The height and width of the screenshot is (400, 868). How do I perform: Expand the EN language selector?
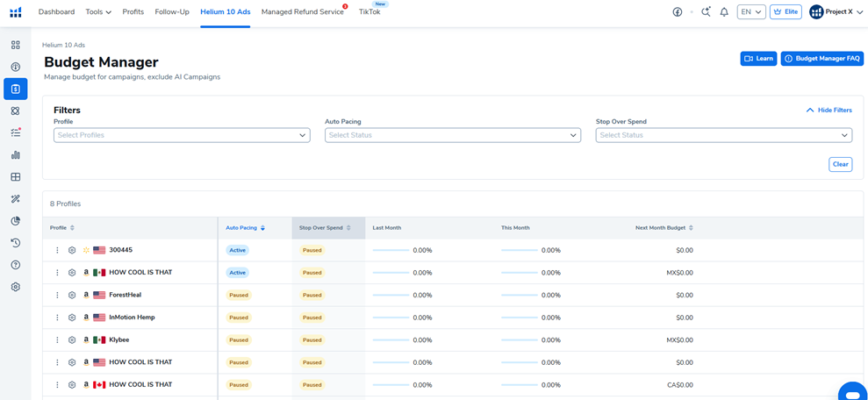coord(751,12)
